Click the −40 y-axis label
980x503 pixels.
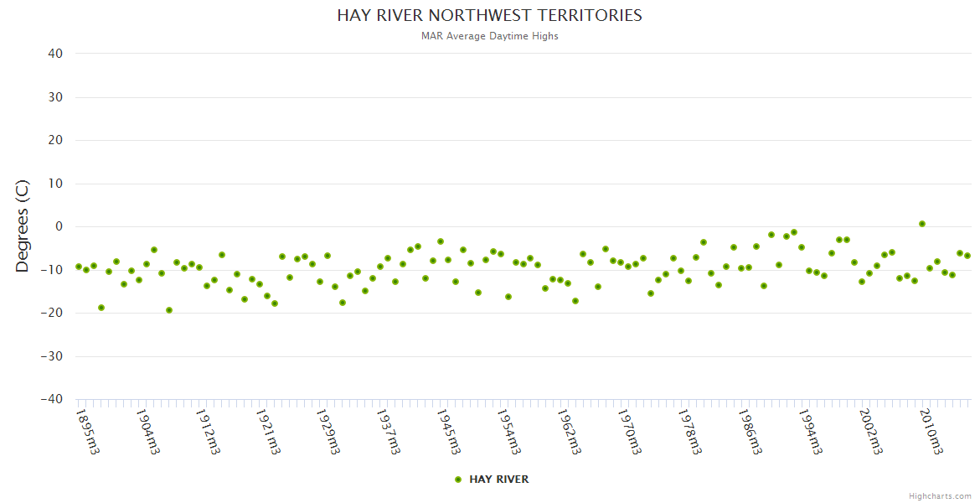pyautogui.click(x=52, y=399)
